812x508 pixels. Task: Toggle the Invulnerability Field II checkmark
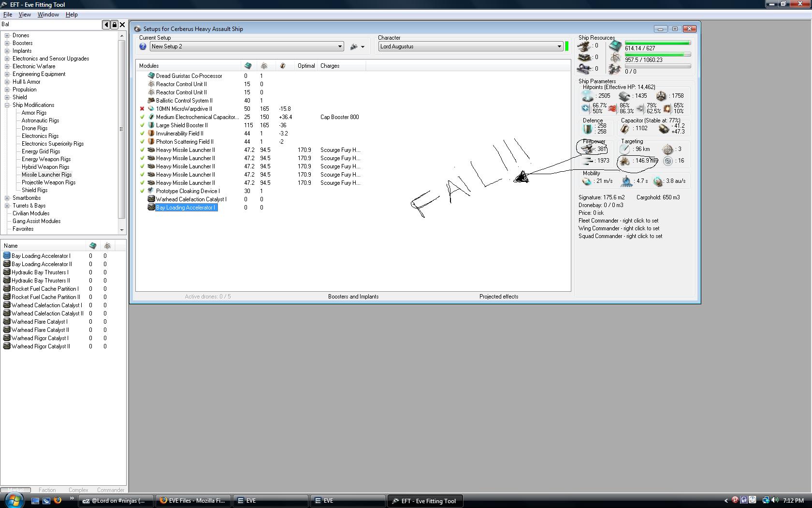(142, 134)
